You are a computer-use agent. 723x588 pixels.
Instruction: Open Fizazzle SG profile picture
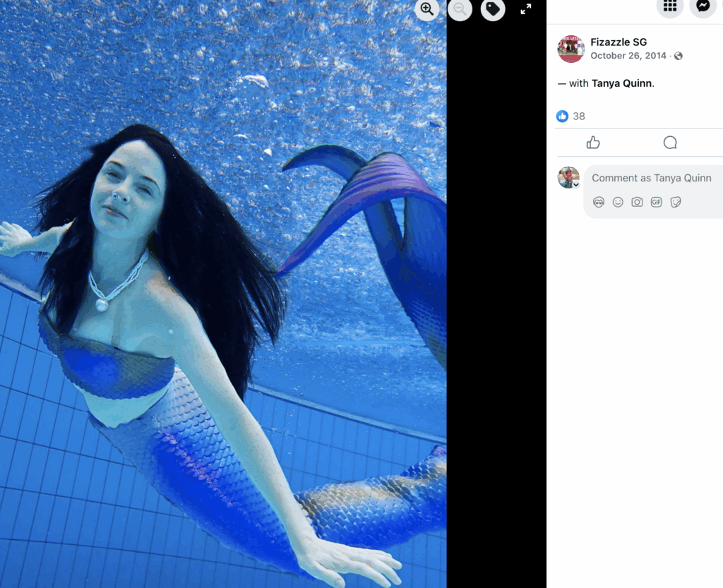pyautogui.click(x=570, y=49)
